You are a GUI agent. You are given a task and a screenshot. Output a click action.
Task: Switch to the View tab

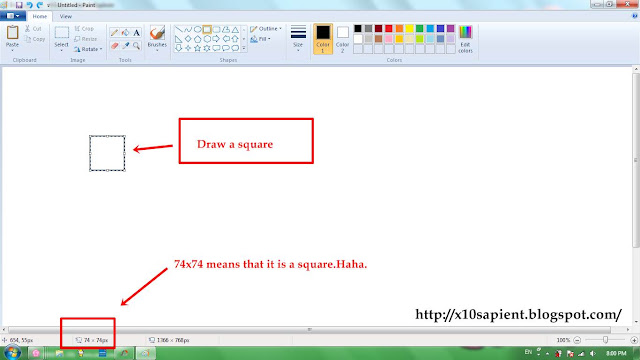[x=65, y=16]
